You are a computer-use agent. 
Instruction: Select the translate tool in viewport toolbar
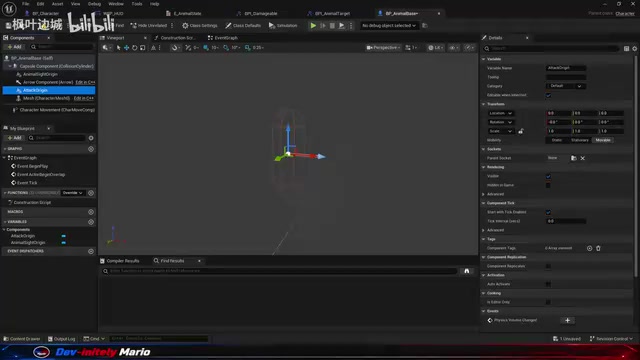pyautogui.click(x=127, y=48)
